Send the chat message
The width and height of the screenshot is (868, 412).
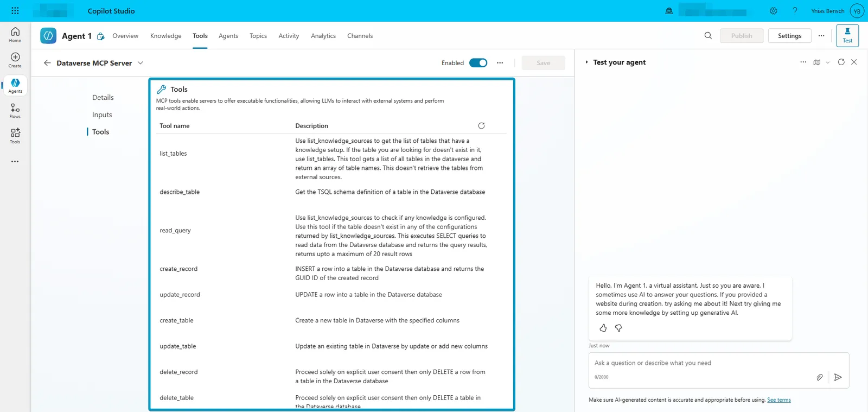click(838, 377)
